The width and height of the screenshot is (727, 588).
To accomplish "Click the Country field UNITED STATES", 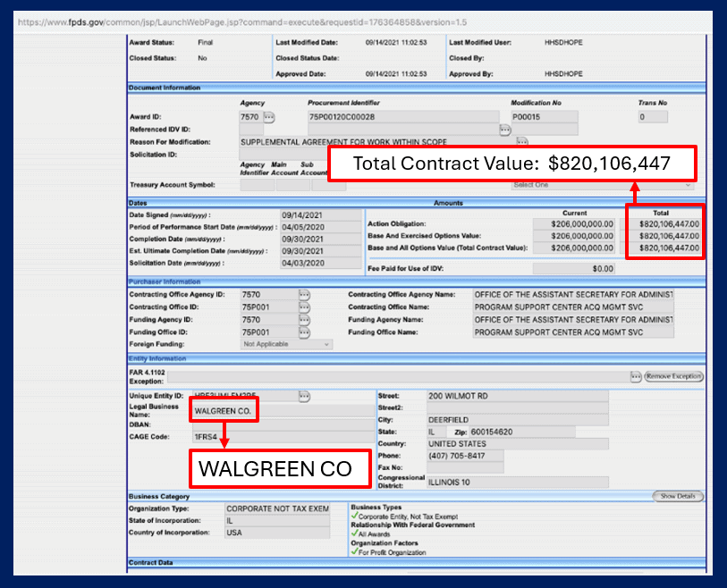I will coord(518,444).
